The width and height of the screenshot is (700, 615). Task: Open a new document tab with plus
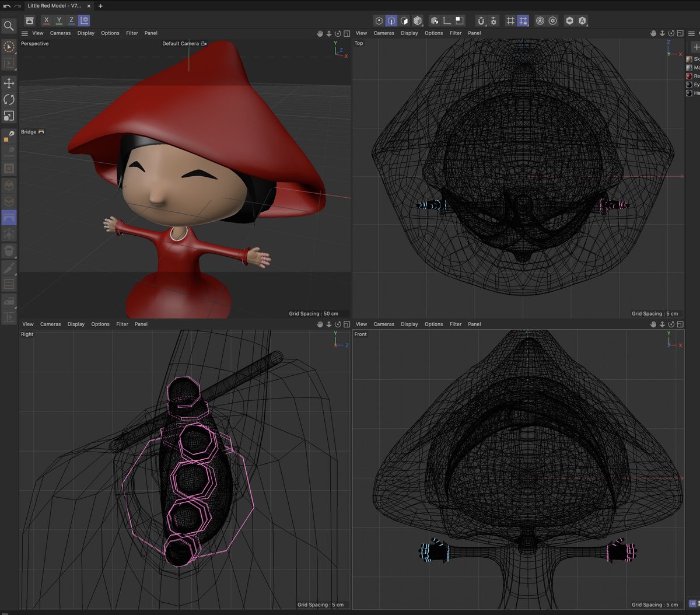(100, 6)
